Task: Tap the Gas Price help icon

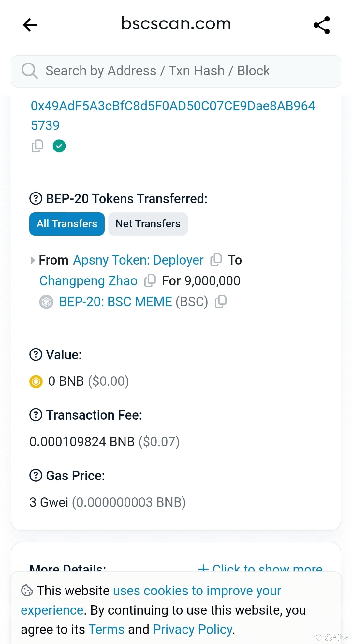Action: pos(36,476)
